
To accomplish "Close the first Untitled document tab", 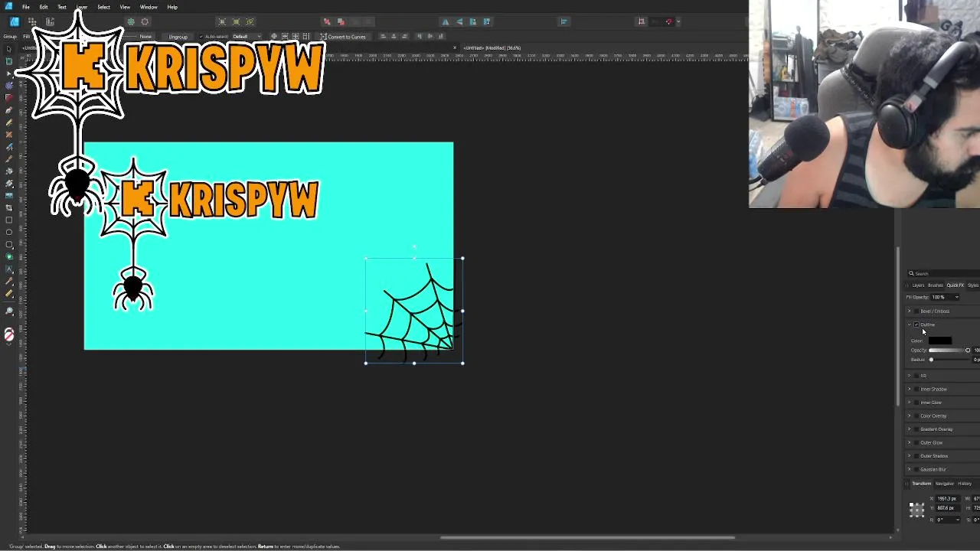I will 455,48.
